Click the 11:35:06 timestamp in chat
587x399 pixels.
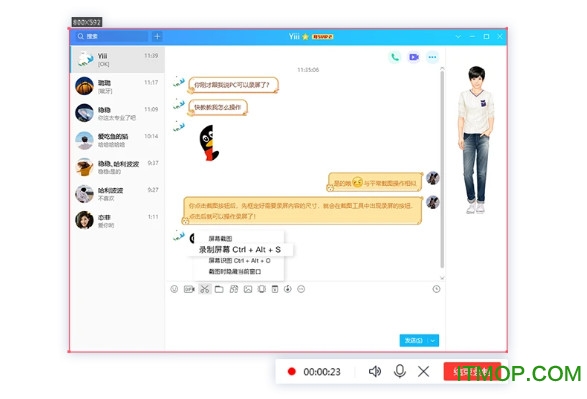pos(308,70)
